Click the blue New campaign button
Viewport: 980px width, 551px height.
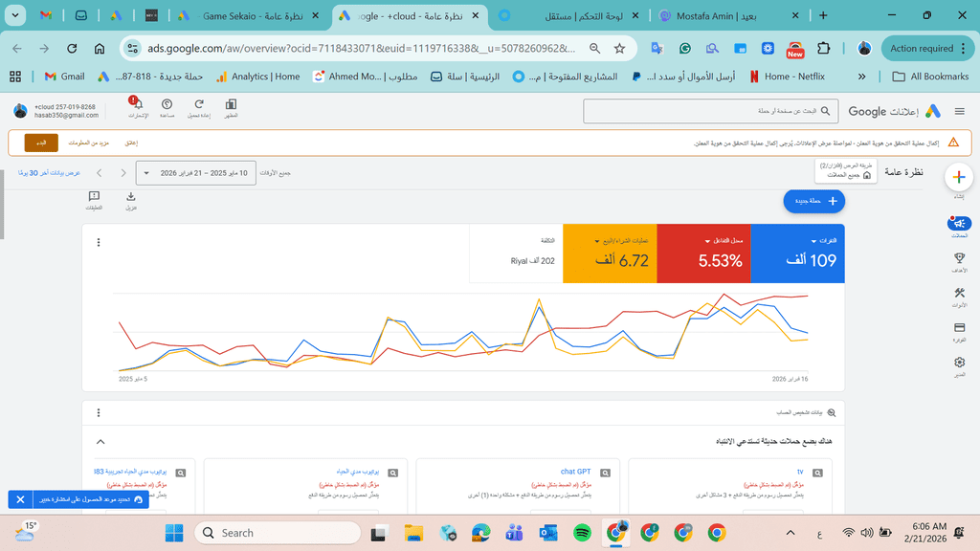(x=813, y=201)
